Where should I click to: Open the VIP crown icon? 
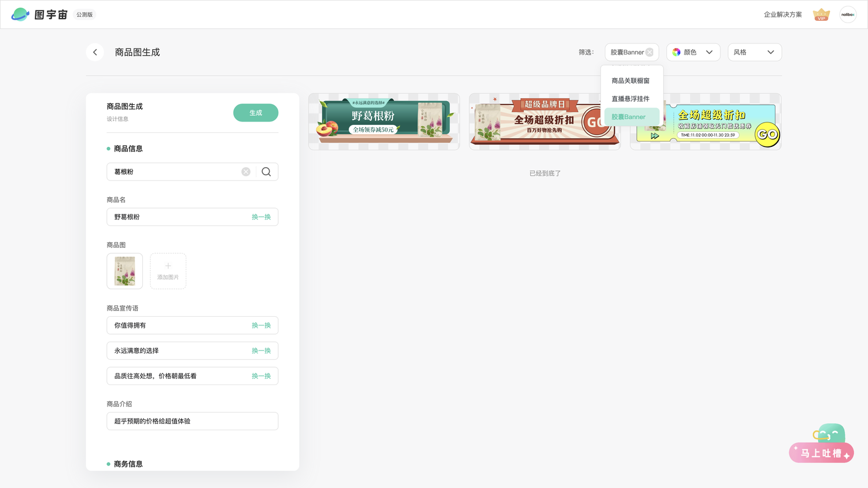[x=821, y=15]
